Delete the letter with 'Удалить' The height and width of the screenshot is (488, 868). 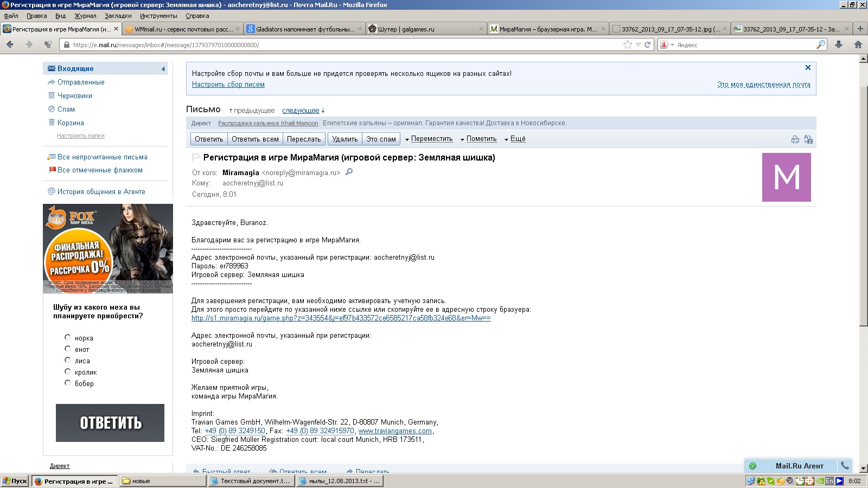click(x=345, y=139)
